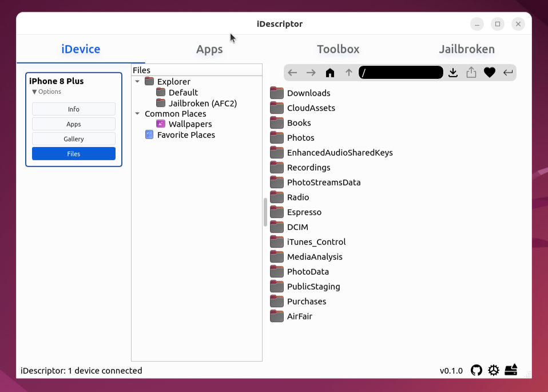The image size is (548, 392).
Task: Switch to the Apps tab
Action: click(x=209, y=49)
